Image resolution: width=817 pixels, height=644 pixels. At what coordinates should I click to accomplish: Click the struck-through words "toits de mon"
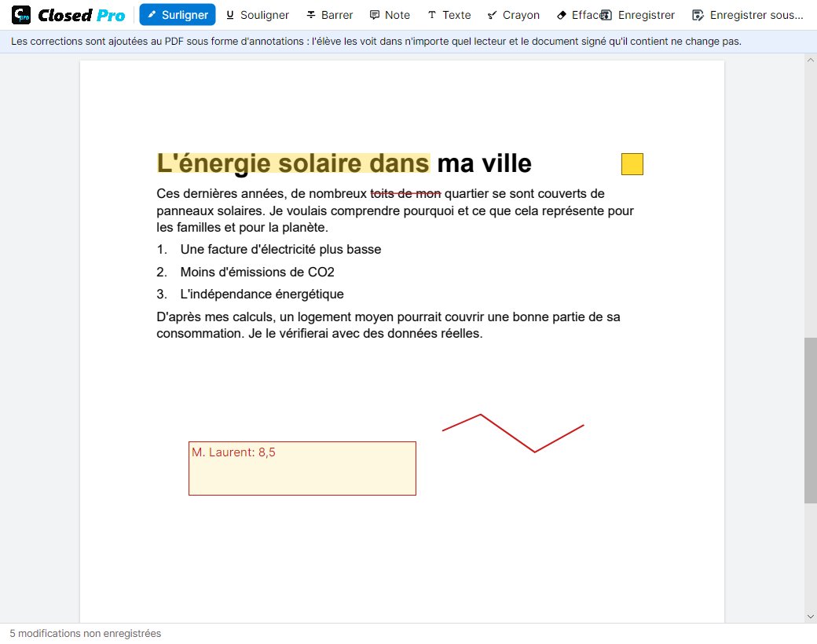405,194
